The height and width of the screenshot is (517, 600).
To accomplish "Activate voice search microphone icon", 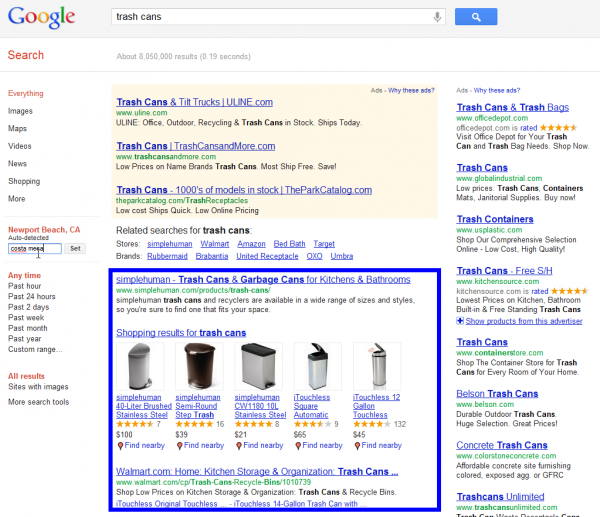I will (437, 17).
